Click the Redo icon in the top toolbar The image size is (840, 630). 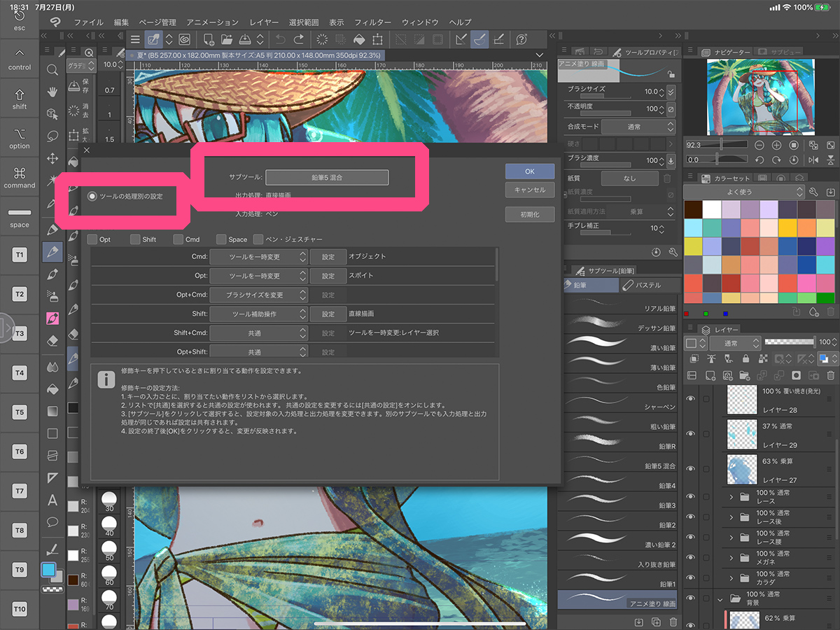click(299, 39)
